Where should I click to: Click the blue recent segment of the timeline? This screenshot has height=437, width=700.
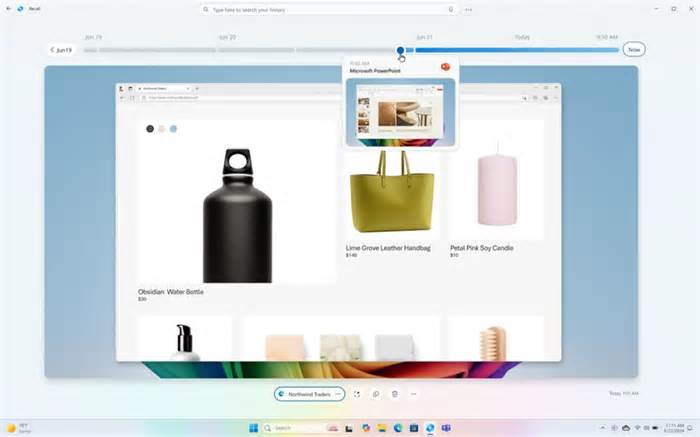pos(517,50)
